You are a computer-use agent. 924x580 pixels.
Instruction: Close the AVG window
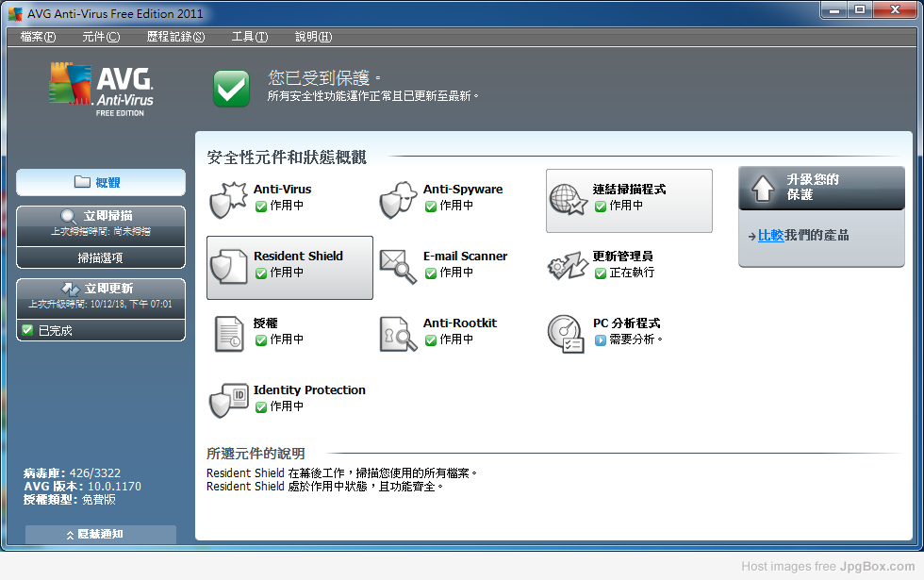tap(895, 10)
